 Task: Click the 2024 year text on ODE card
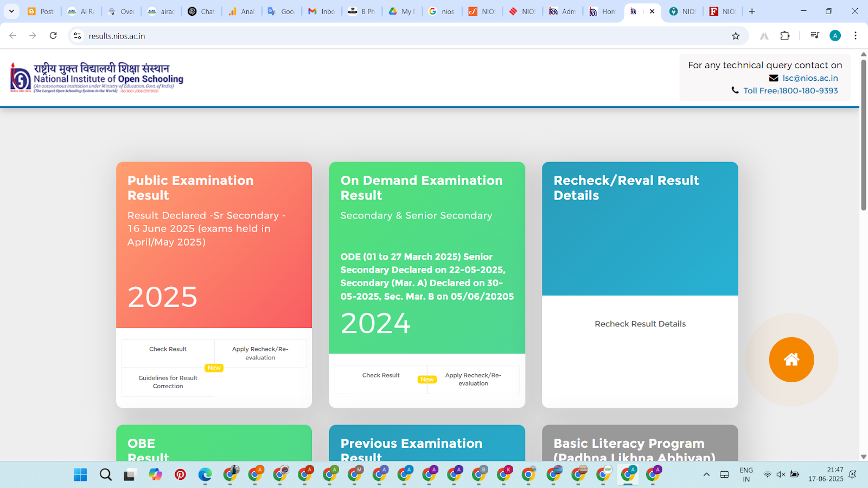[x=375, y=323]
